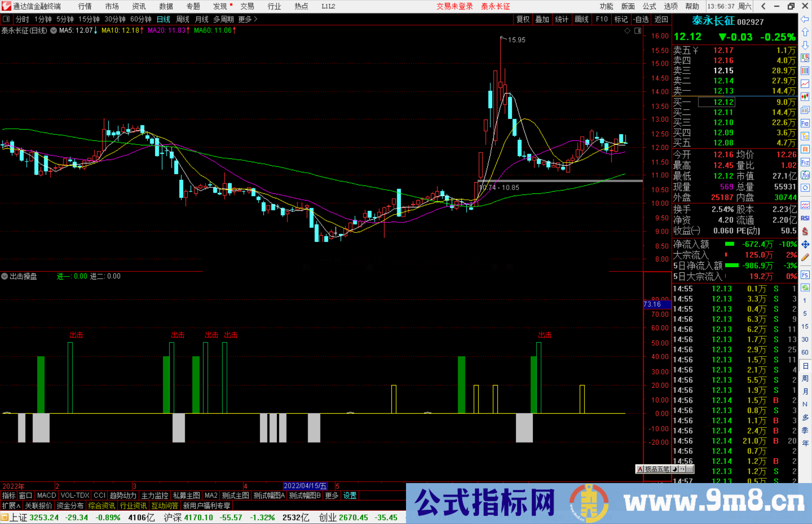Click the RSI indicator sidebar icon

tap(805, 218)
